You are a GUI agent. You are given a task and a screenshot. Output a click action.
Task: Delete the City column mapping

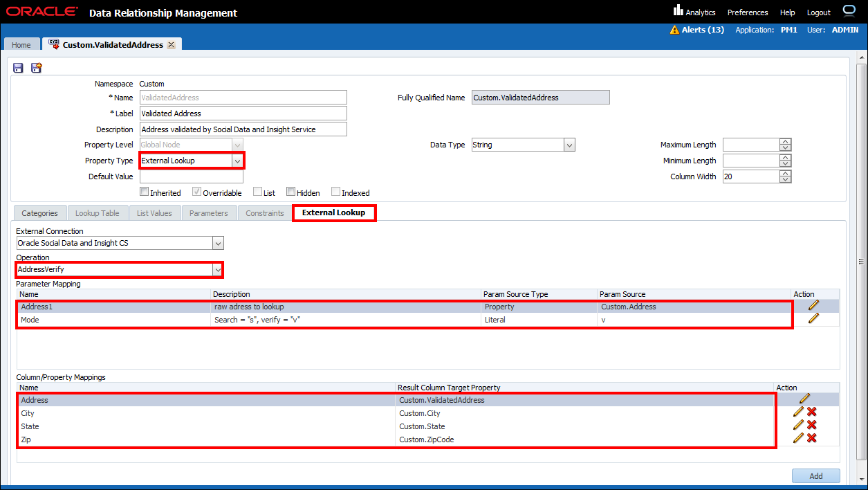coord(812,412)
